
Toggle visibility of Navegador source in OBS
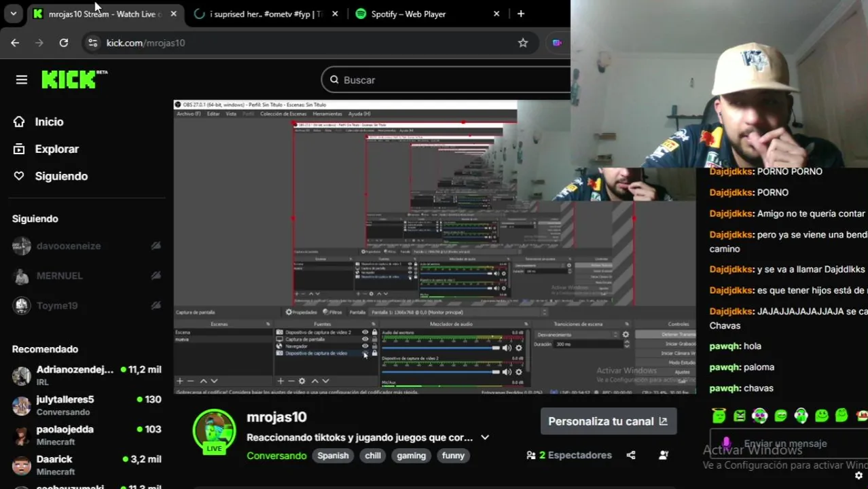coord(365,346)
